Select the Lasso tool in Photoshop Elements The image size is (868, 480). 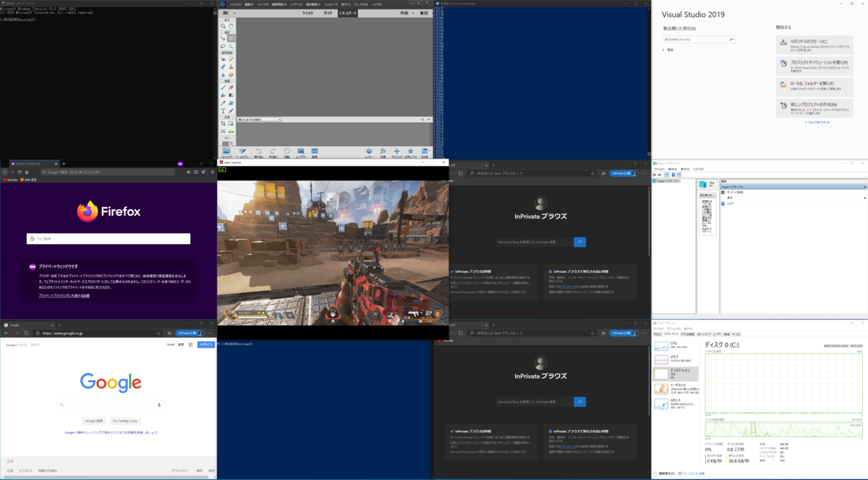coord(223,46)
